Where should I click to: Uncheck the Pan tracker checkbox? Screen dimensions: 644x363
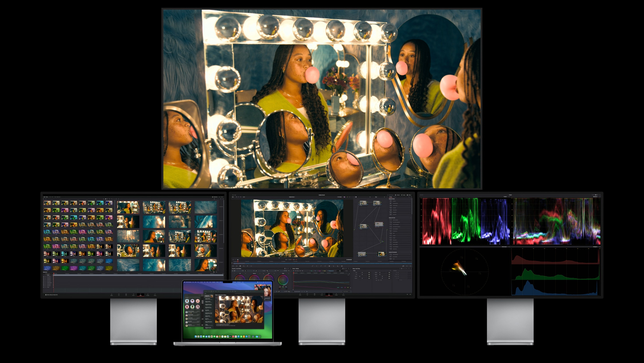point(310,271)
